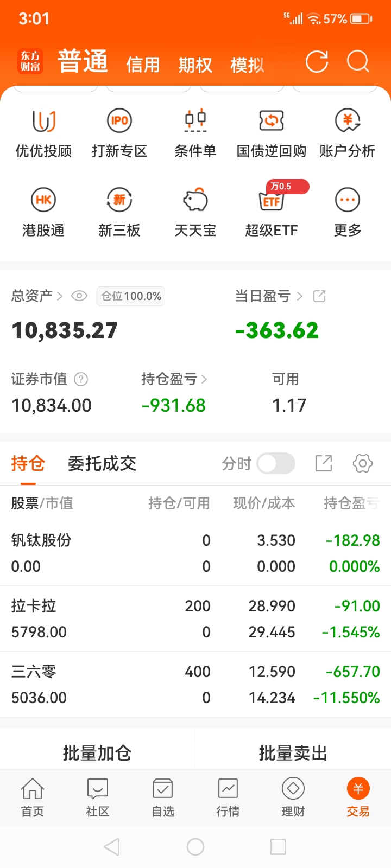Tap 三六零 cost price 14.234
This screenshot has height=868, width=391.
[272, 698]
